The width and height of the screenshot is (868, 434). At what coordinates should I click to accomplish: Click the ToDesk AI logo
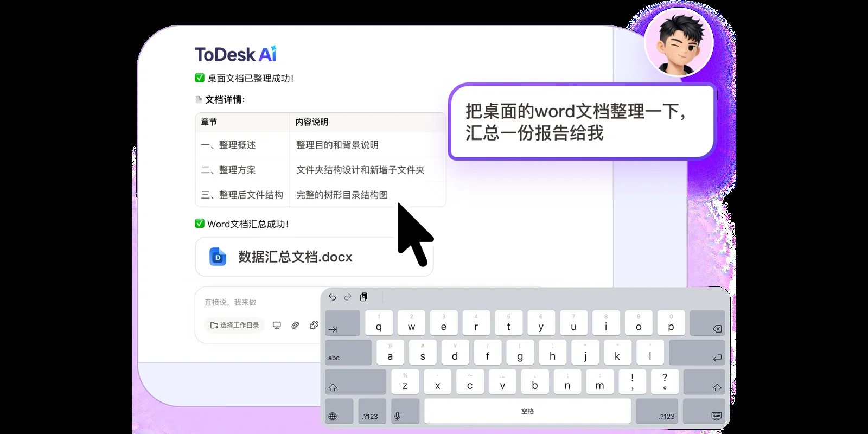click(x=236, y=54)
